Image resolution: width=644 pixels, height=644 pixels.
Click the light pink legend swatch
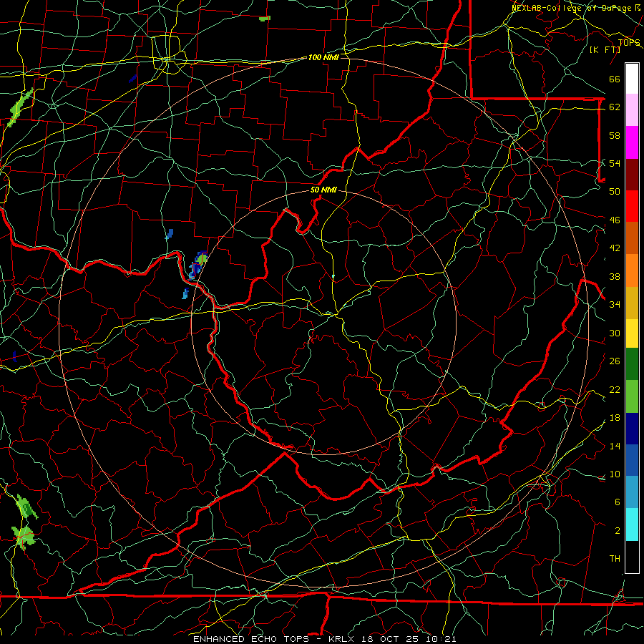pos(632,109)
